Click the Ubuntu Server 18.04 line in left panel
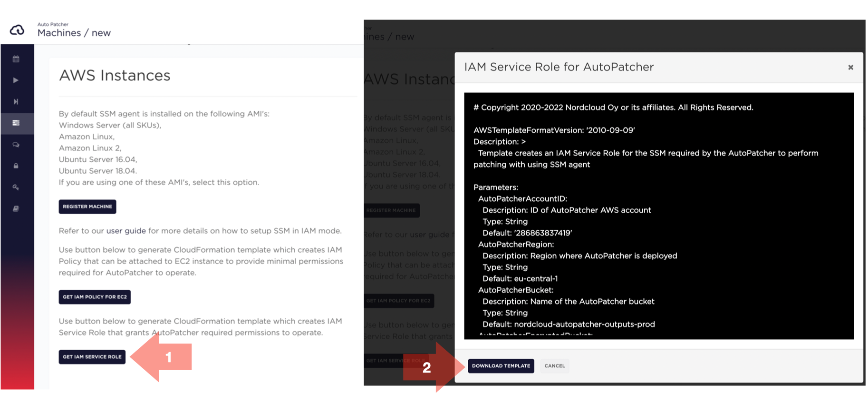 tap(98, 171)
